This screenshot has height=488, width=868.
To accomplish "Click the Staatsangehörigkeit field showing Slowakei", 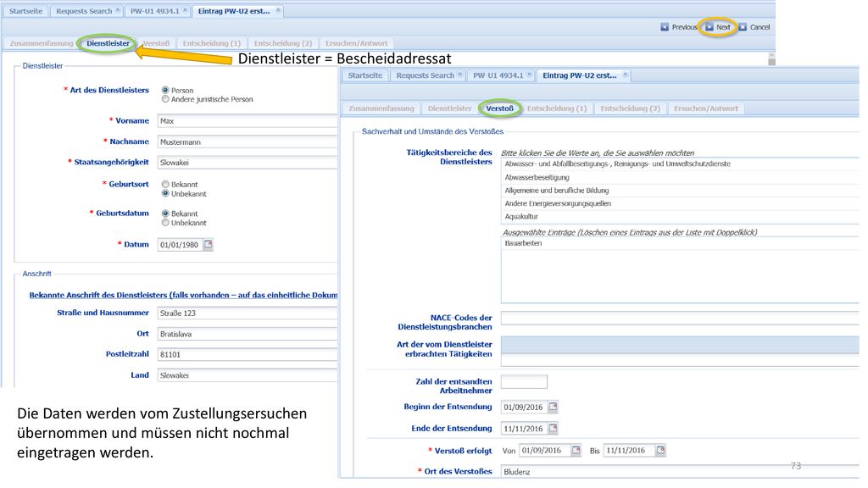I will click(248, 162).
